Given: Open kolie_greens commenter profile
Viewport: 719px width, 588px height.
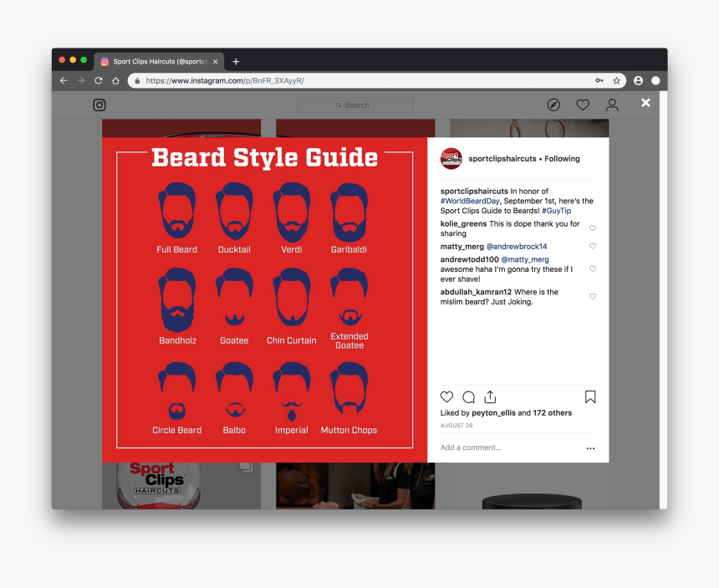Looking at the screenshot, I should coord(463,224).
